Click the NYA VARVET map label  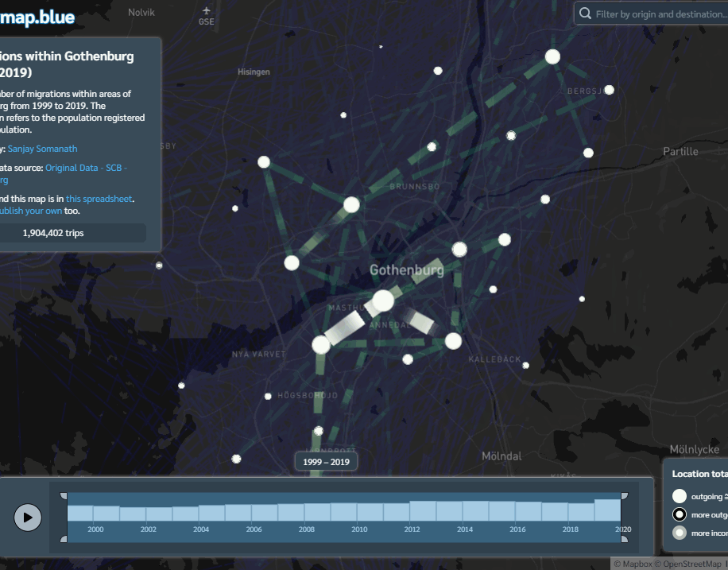tap(258, 354)
